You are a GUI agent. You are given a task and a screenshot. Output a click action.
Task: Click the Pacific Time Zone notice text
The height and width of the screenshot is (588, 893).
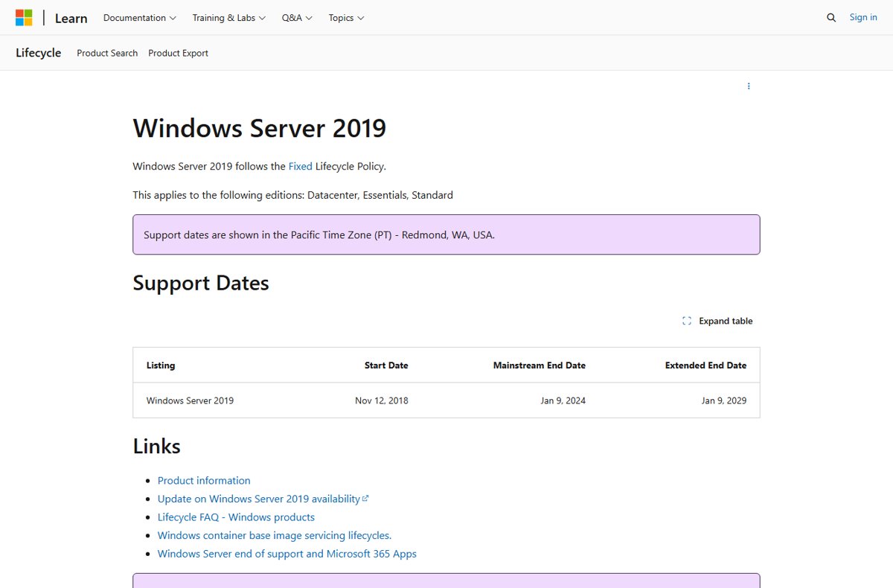319,234
